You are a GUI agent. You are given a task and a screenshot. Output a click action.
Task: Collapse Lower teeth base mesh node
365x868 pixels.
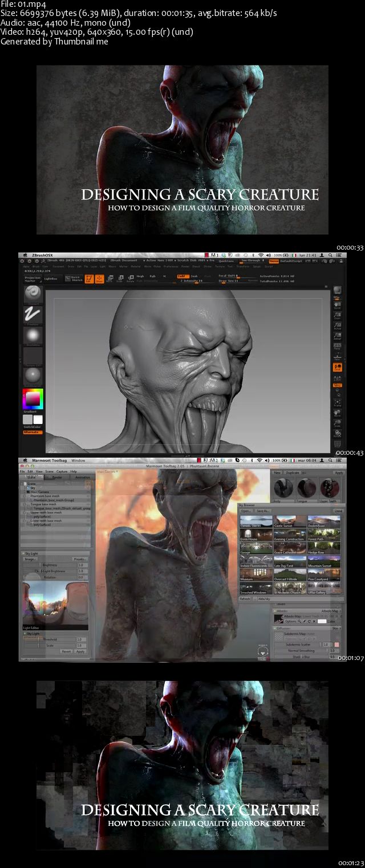click(x=25, y=521)
